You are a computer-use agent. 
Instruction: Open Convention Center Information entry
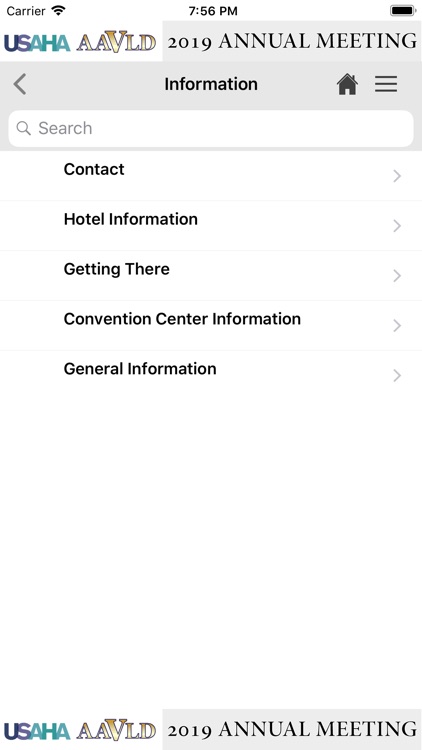click(x=211, y=326)
